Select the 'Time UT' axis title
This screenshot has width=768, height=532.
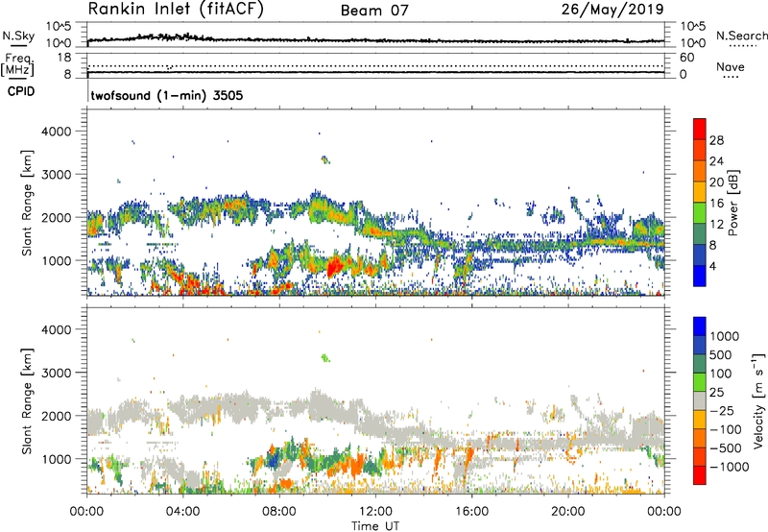tap(375, 526)
